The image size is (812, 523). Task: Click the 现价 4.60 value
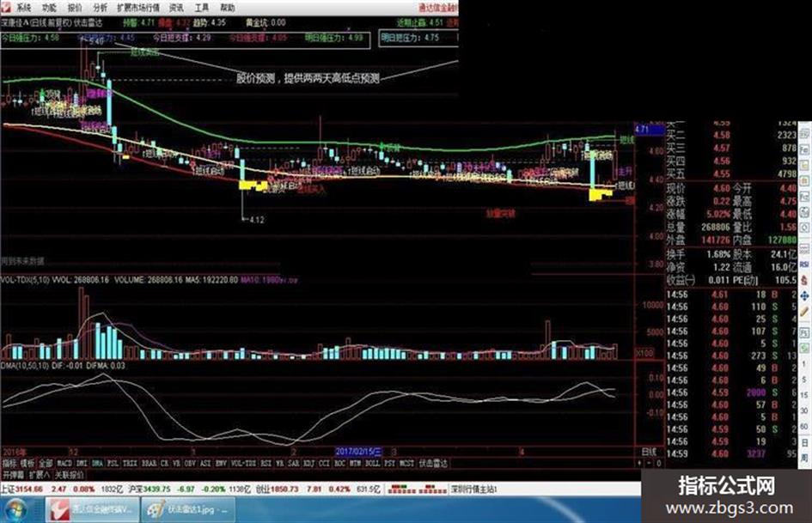click(x=720, y=188)
